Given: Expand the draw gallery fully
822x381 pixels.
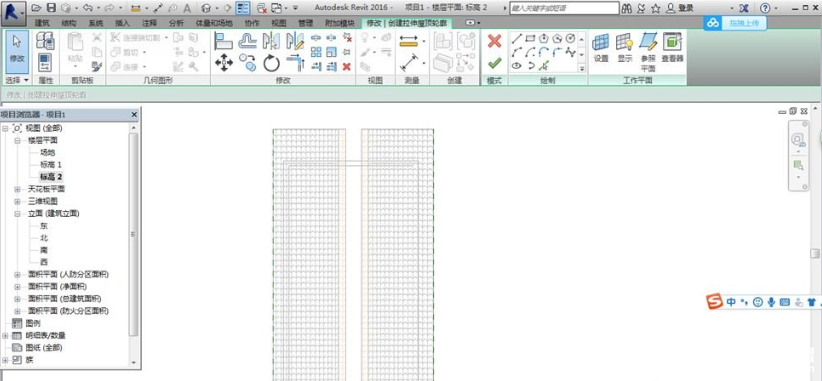Looking at the screenshot, I should coord(581,68).
